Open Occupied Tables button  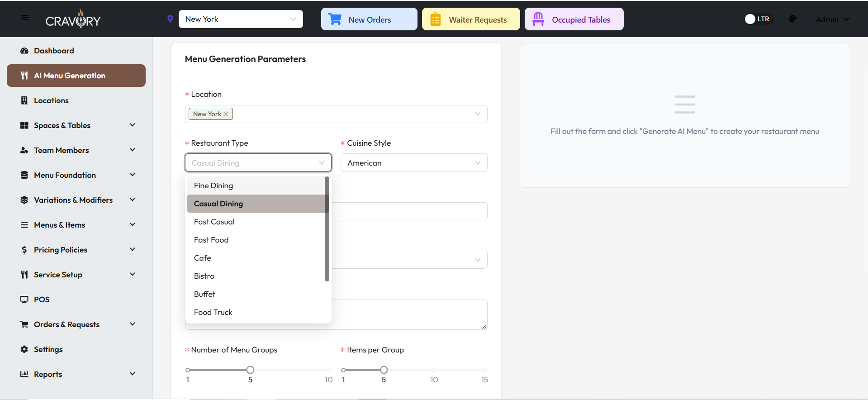pyautogui.click(x=574, y=19)
